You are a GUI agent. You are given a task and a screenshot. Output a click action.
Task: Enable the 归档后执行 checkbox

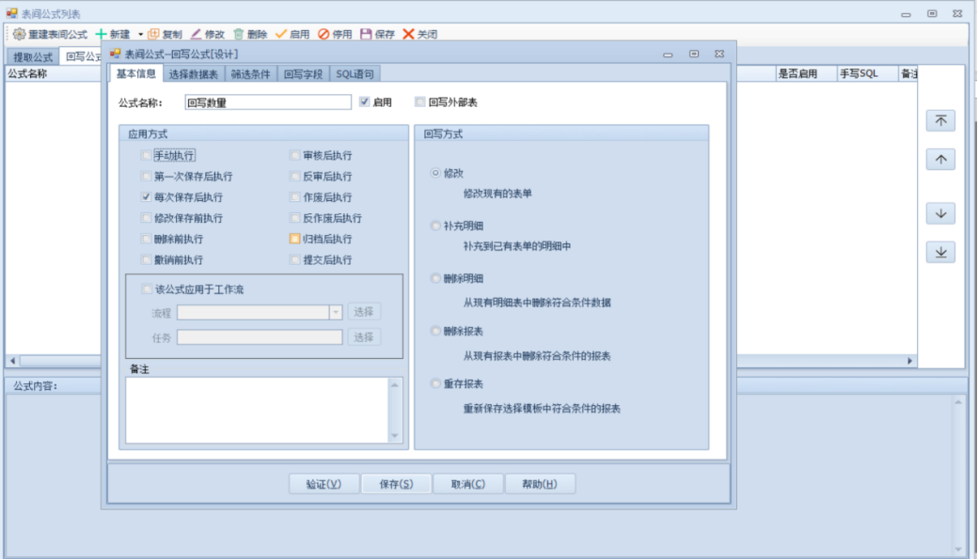point(295,239)
